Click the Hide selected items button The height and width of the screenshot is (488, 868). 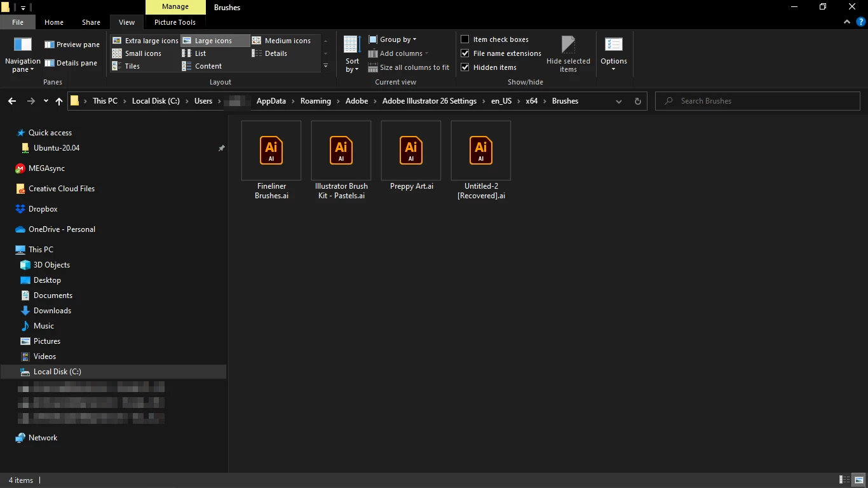point(568,55)
